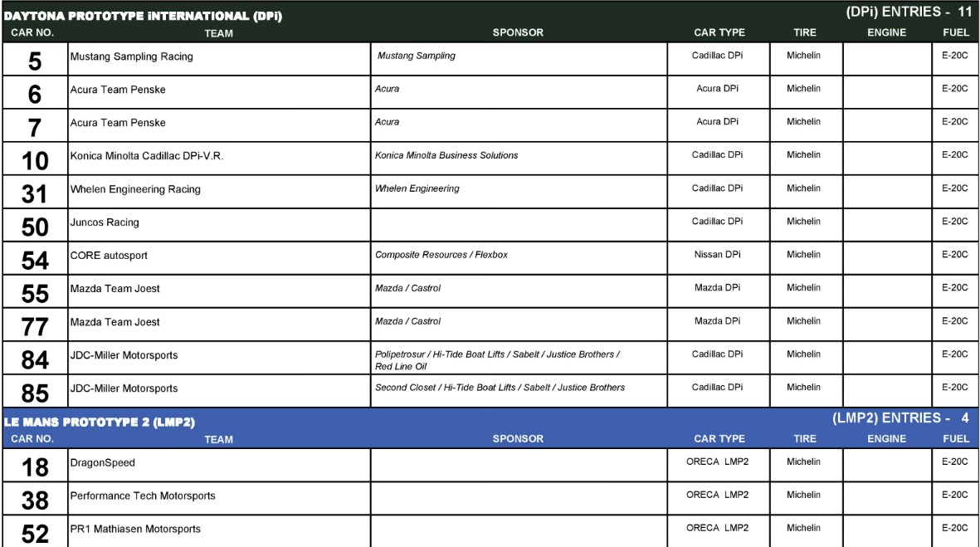
Task: Select car number 85
Action: tap(35, 393)
